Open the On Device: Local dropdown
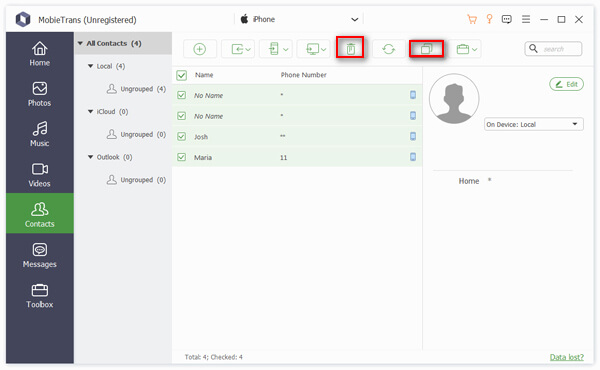Viewport: 600px width, 370px height. coord(534,124)
